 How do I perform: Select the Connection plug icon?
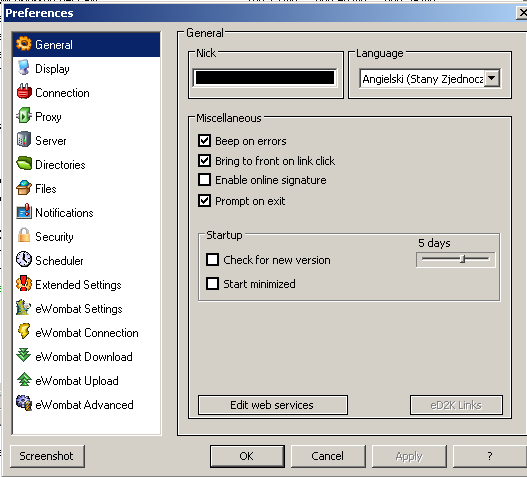click(24, 92)
